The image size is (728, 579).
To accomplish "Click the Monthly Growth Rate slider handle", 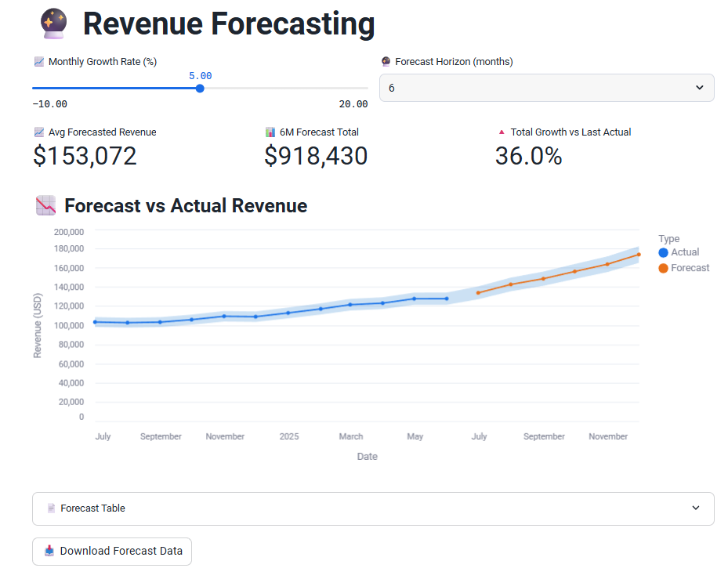I will pos(200,89).
